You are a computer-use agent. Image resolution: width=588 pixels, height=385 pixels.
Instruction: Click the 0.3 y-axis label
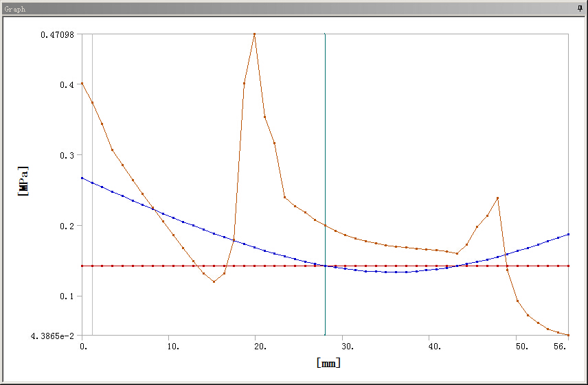pos(67,155)
